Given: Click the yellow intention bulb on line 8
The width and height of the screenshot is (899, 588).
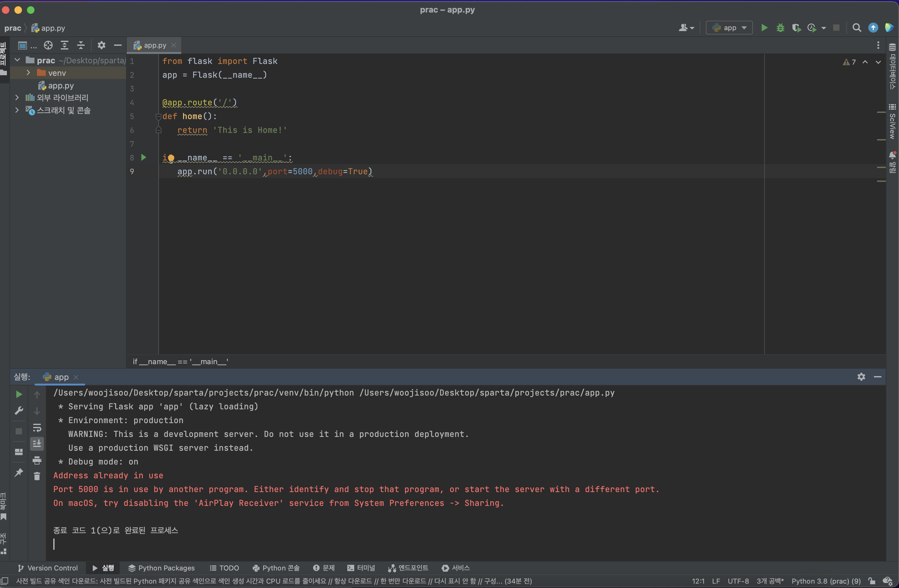Looking at the screenshot, I should pos(171,158).
